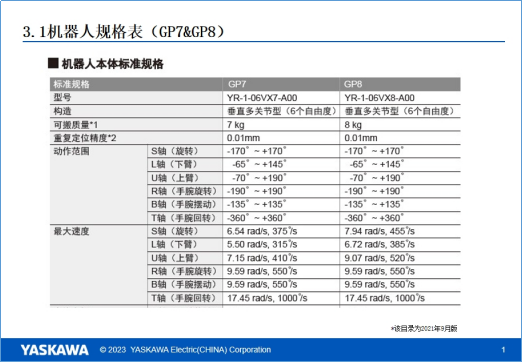522x362 pixels.
Task: Select the GP7 value 7.15 rad/s, 410°/s
Action: point(262,258)
